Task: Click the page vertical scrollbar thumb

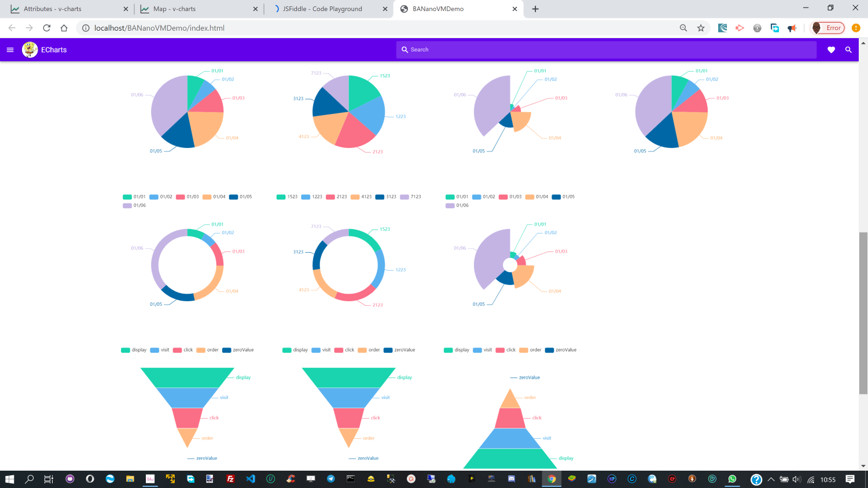Action: click(x=863, y=313)
